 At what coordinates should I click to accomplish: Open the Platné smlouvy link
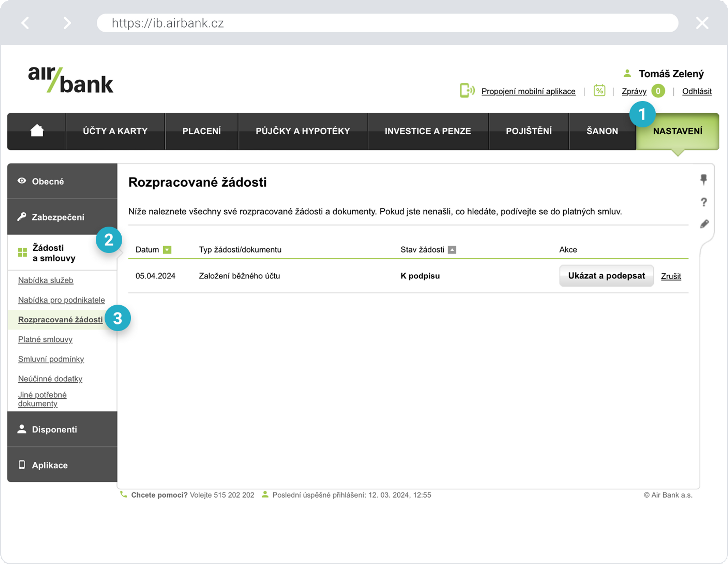[45, 339]
